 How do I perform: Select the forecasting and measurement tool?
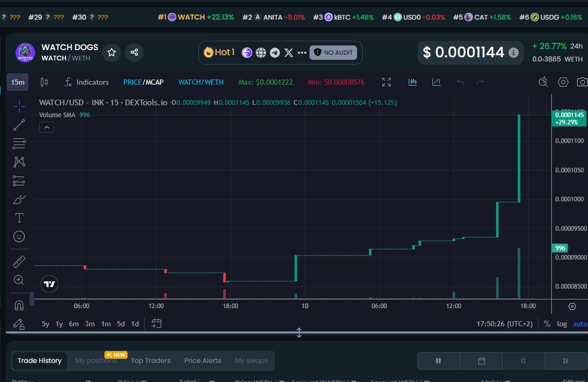pyautogui.click(x=19, y=181)
